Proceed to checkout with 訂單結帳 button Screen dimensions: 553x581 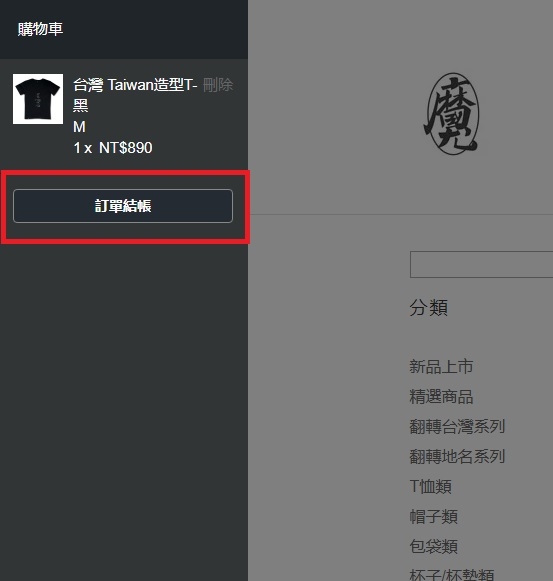[123, 206]
